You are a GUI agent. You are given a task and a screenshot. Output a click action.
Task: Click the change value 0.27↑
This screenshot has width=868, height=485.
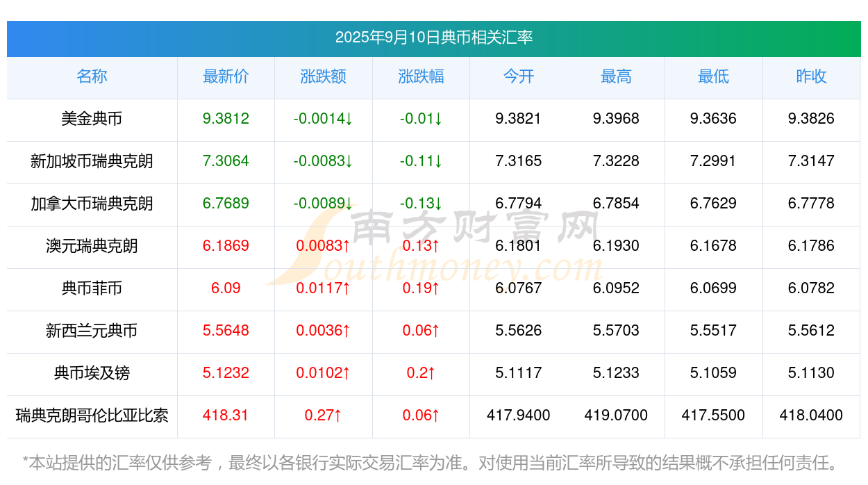tap(324, 416)
